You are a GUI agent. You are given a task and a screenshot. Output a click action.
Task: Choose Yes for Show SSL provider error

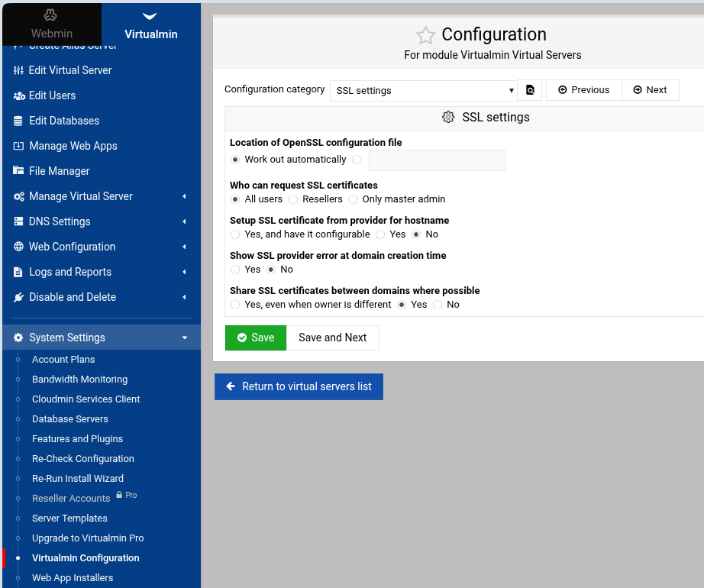[235, 270]
